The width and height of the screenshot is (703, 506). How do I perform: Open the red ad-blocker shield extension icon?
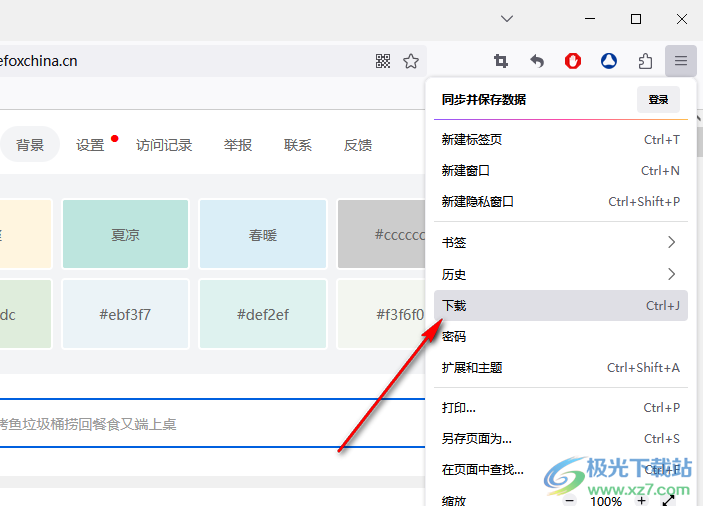(573, 61)
